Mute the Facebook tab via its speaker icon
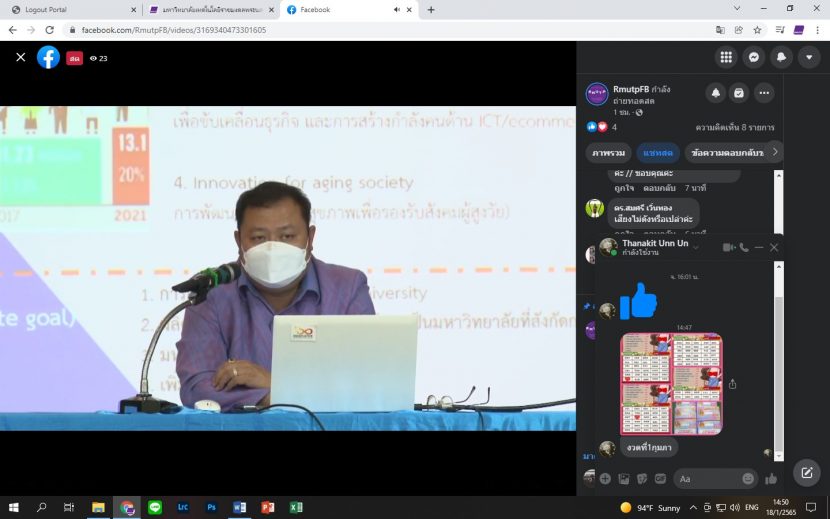The width and height of the screenshot is (830, 519). (x=396, y=10)
